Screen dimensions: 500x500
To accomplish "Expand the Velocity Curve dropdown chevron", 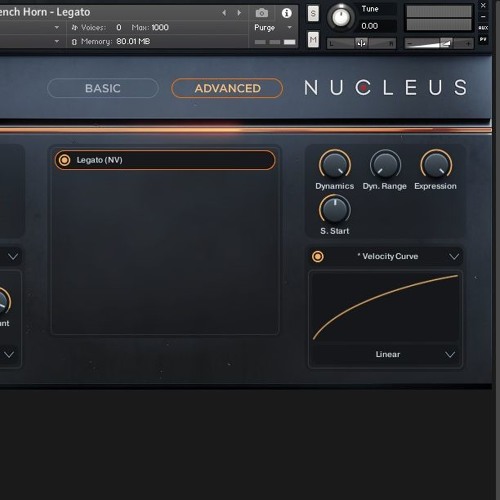I will coord(454,257).
